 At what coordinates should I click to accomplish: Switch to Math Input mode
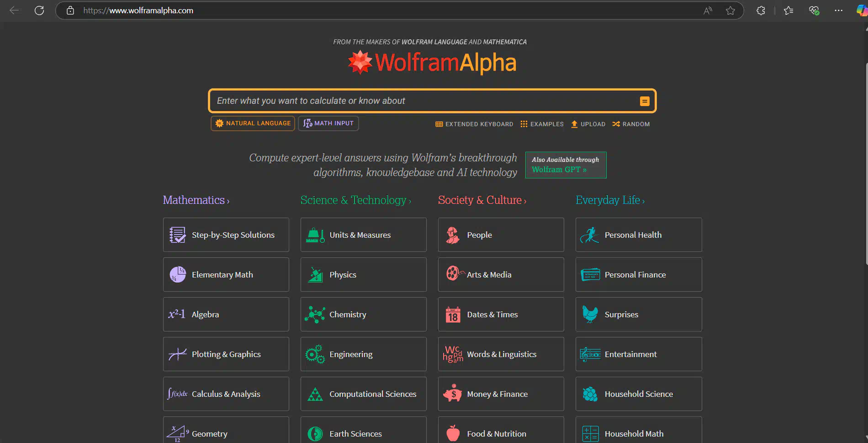(328, 123)
